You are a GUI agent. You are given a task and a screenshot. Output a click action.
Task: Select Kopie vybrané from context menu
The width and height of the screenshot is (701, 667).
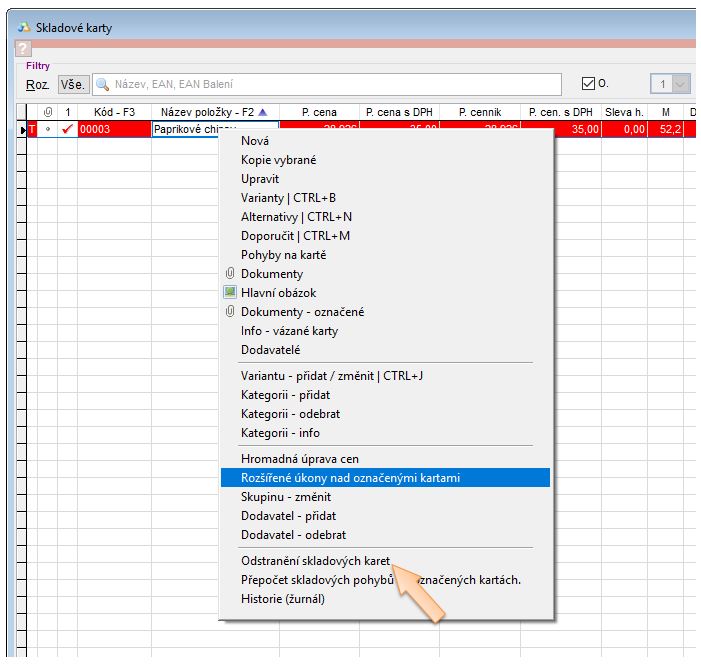pos(278,160)
